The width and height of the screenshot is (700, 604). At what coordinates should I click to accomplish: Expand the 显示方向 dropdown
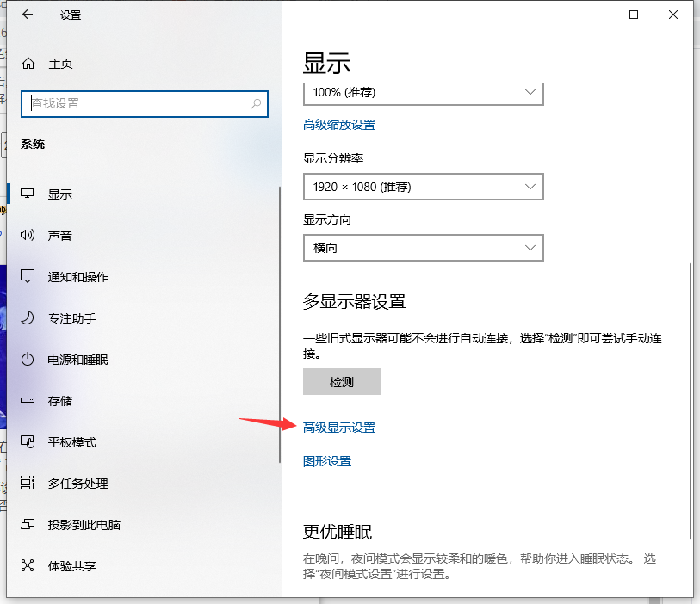point(423,248)
